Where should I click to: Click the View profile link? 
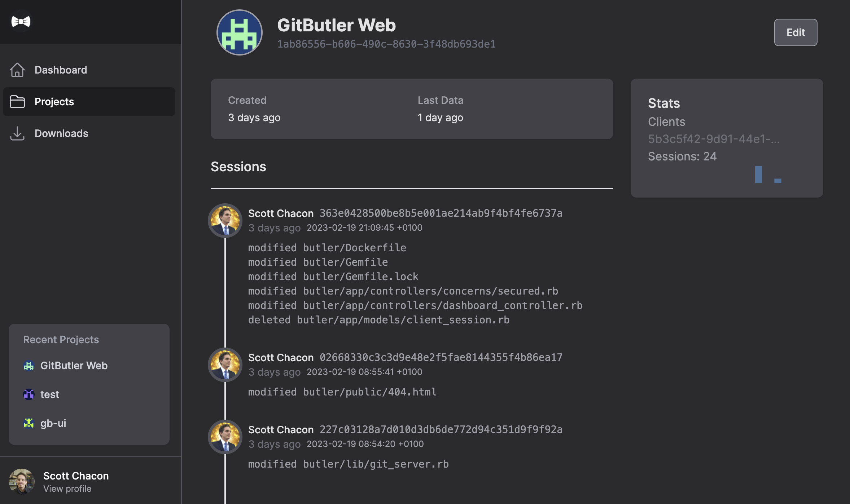coord(67,488)
